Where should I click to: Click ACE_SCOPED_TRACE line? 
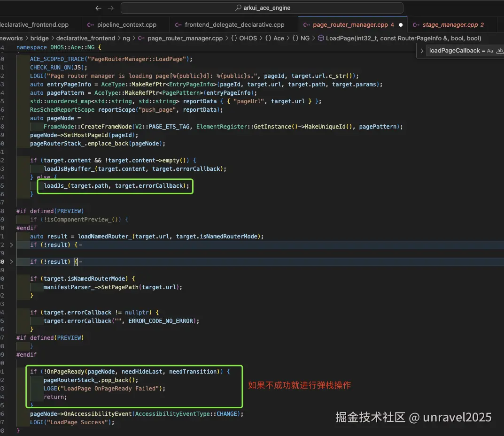(x=111, y=59)
